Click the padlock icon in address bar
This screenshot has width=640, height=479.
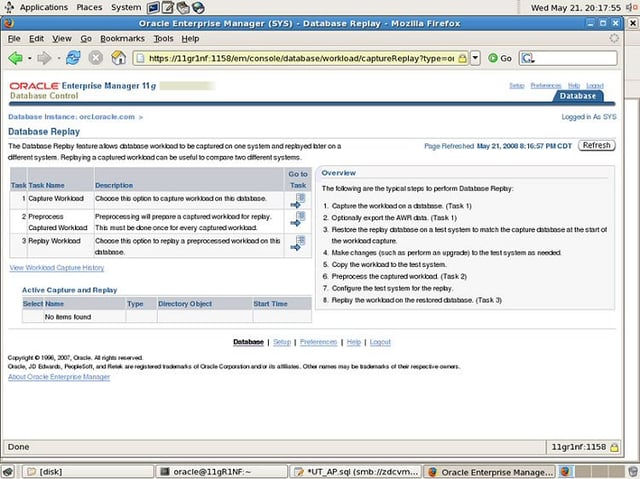[462, 58]
